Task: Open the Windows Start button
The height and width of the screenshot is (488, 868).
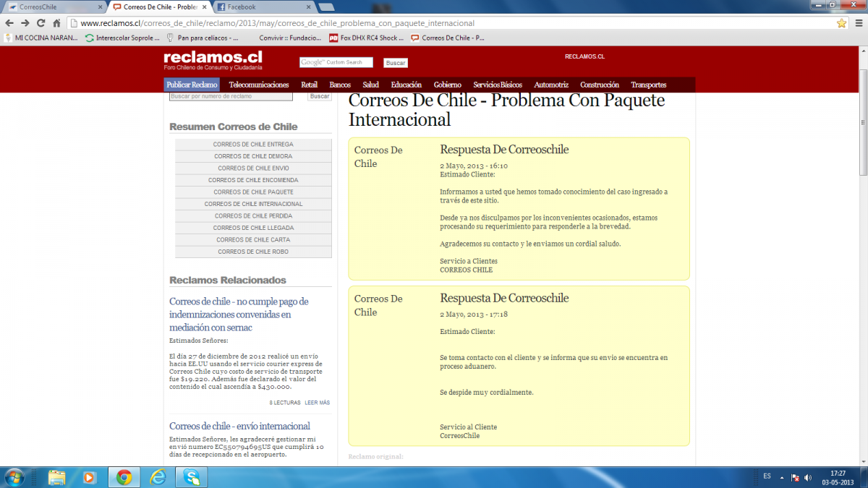Action: 14,477
